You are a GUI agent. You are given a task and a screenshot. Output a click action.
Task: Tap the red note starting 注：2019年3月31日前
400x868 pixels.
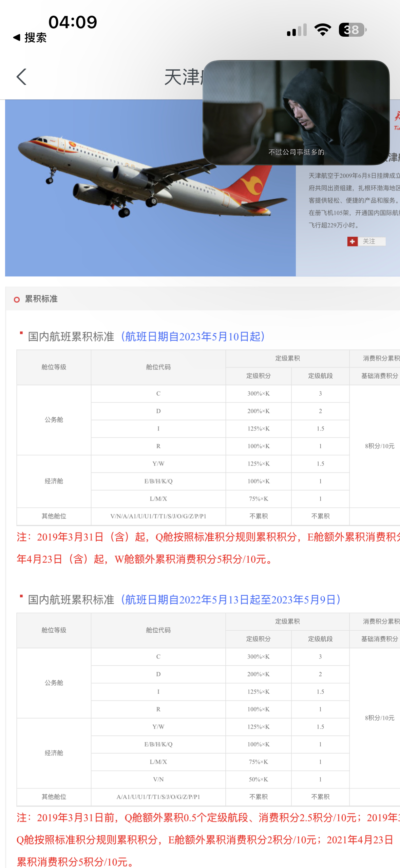(x=208, y=840)
